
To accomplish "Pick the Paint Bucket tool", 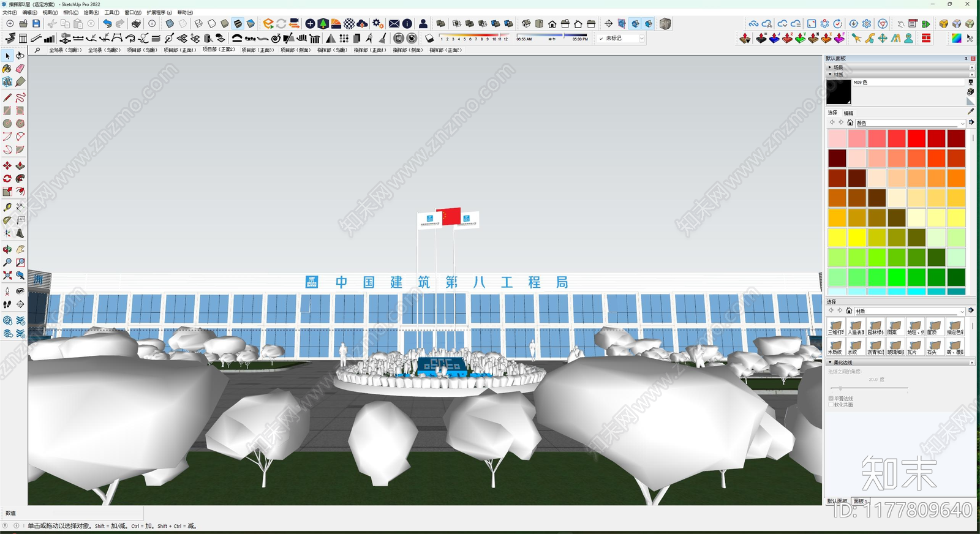I will pyautogui.click(x=7, y=69).
